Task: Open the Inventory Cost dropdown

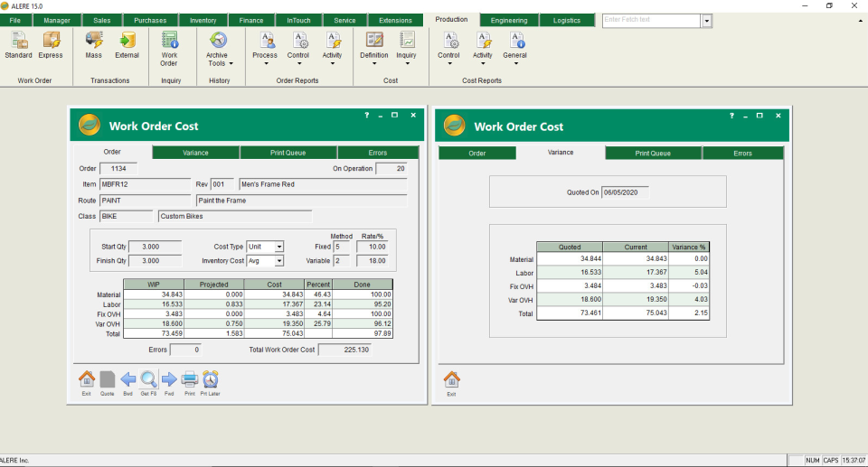Action: coord(279,261)
